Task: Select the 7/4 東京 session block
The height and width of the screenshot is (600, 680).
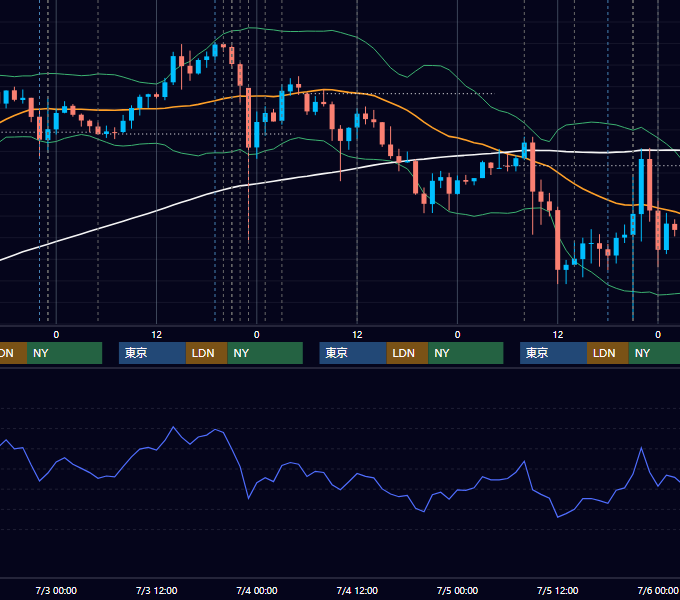Action: 353,353
